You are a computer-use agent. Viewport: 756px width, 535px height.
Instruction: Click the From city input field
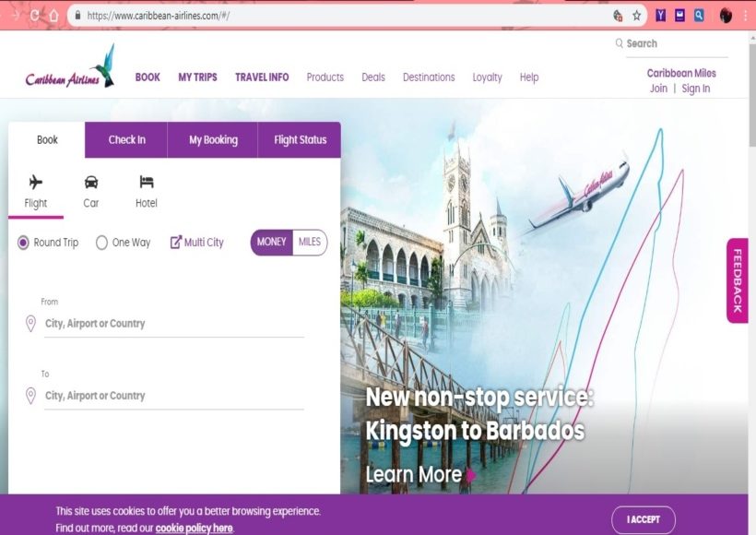pos(174,323)
